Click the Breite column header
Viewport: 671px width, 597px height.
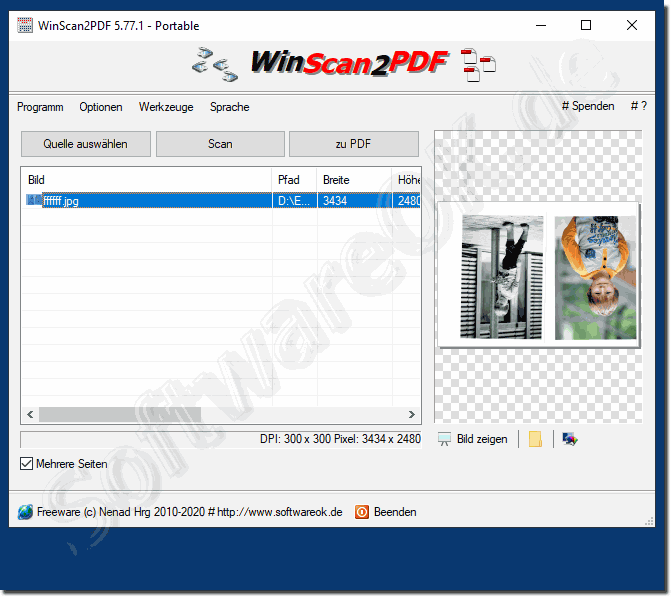(354, 180)
